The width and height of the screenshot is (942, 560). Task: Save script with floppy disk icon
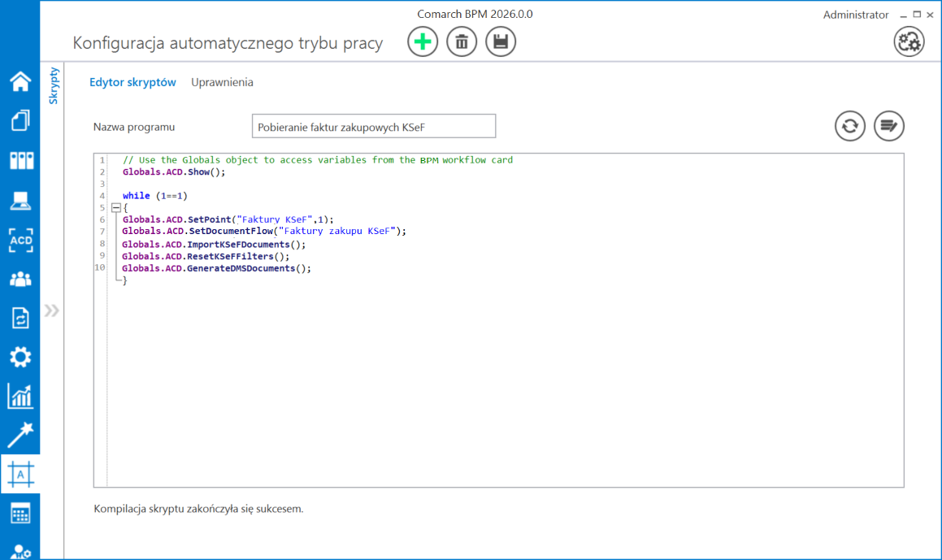pos(501,42)
